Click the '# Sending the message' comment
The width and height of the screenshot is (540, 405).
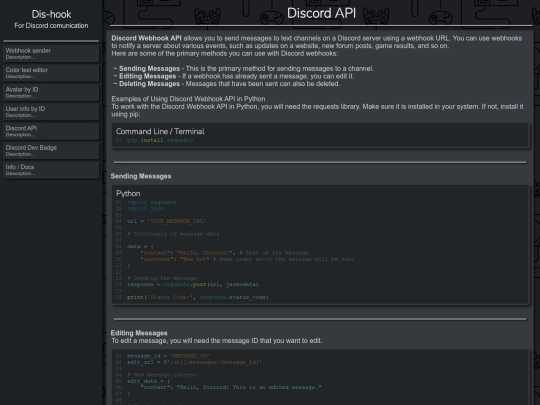pos(162,278)
